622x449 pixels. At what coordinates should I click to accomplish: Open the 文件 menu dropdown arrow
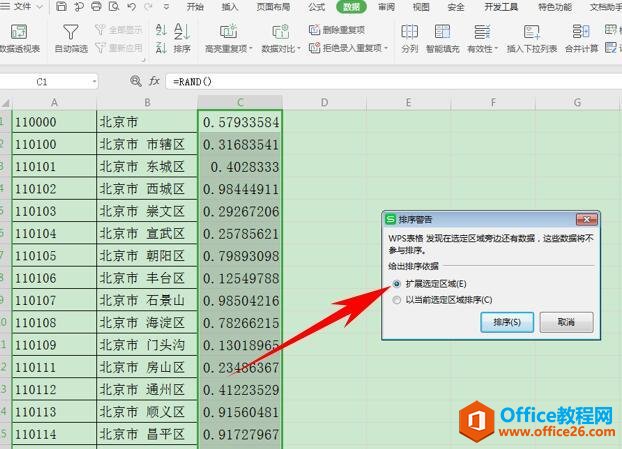[40, 7]
